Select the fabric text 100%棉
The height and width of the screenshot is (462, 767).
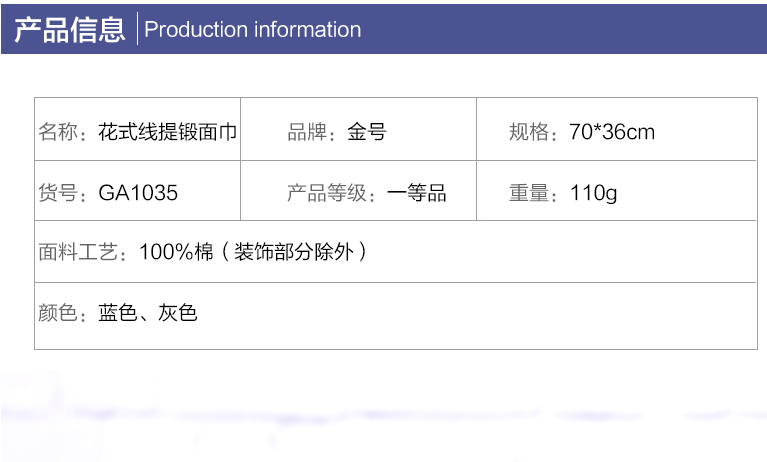click(x=177, y=252)
